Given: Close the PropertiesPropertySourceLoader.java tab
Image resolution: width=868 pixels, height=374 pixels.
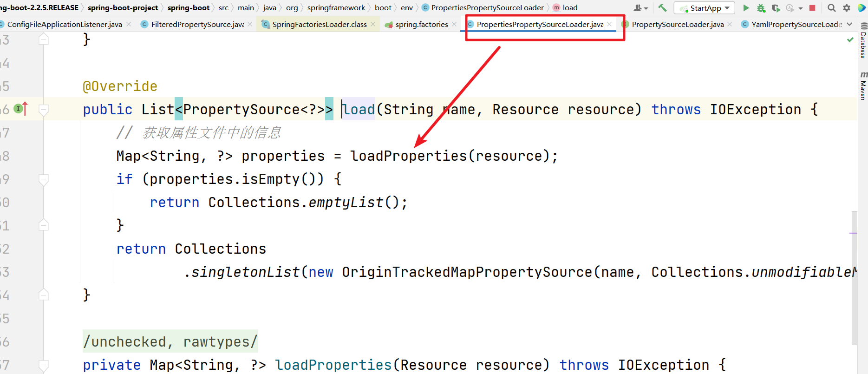Looking at the screenshot, I should coord(609,24).
